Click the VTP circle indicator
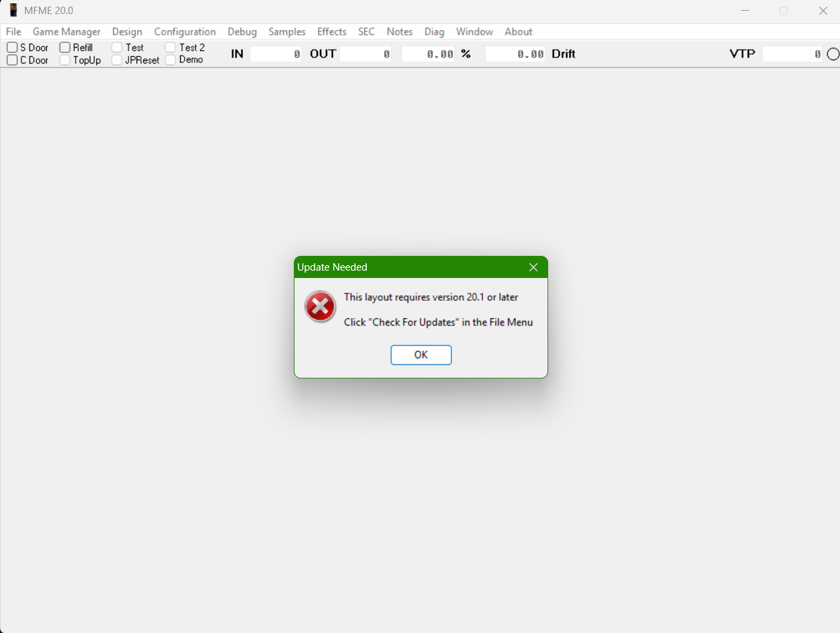 click(833, 54)
